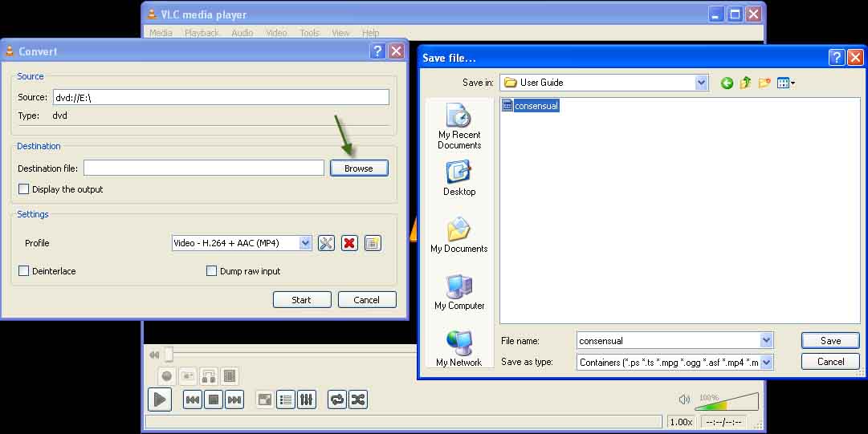
Task: Open extended settings equalizer icon in VLC
Action: click(x=307, y=400)
